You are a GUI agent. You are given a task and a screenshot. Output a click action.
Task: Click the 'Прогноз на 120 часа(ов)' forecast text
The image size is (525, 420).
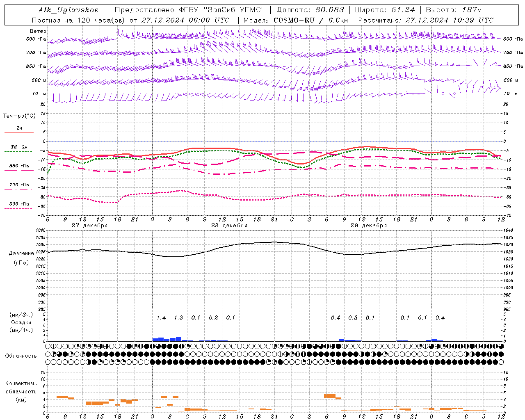tap(79, 20)
